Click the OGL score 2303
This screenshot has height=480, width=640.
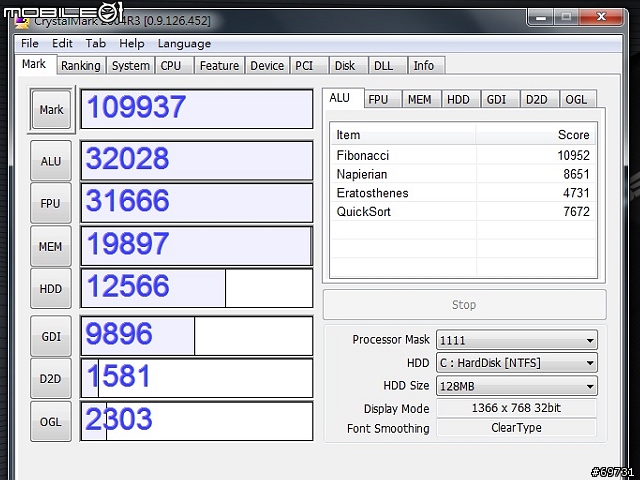[x=197, y=421]
